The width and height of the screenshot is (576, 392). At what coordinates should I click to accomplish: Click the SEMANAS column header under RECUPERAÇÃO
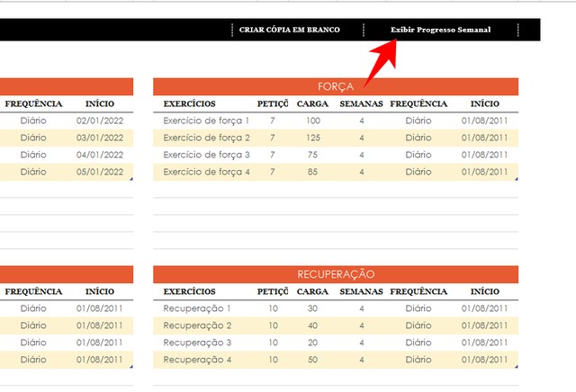point(361,291)
